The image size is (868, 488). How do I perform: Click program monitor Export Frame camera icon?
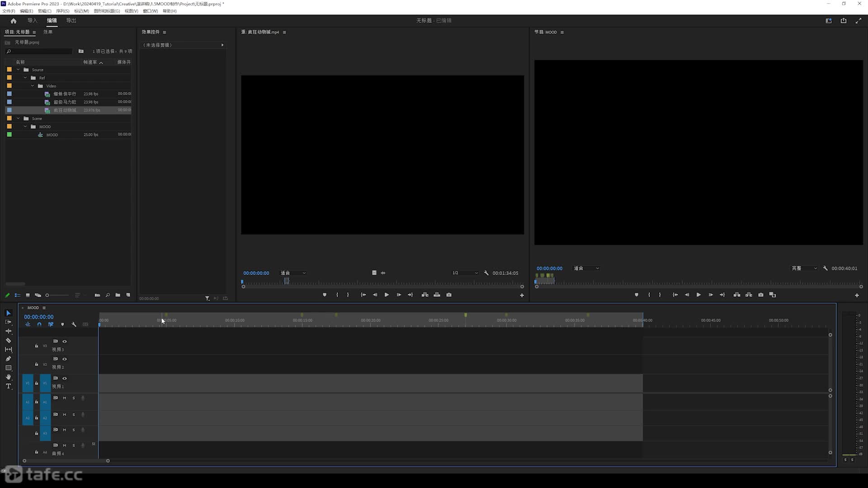(761, 295)
